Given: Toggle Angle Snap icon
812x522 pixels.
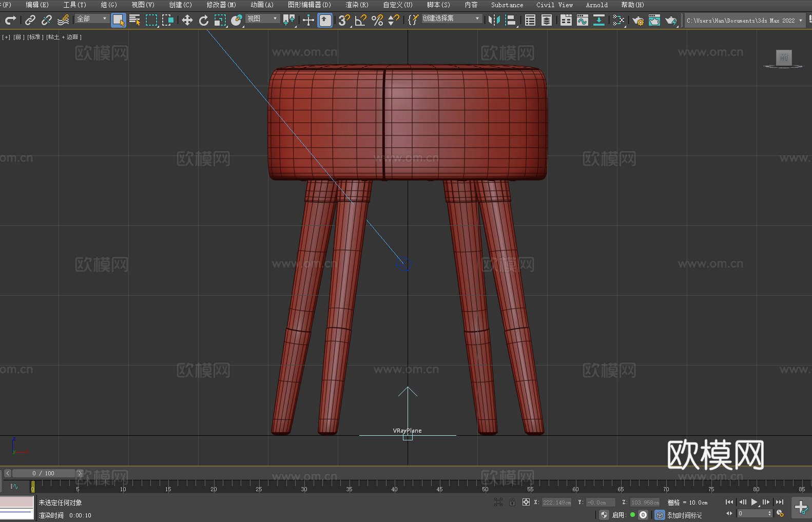Looking at the screenshot, I should point(361,20).
